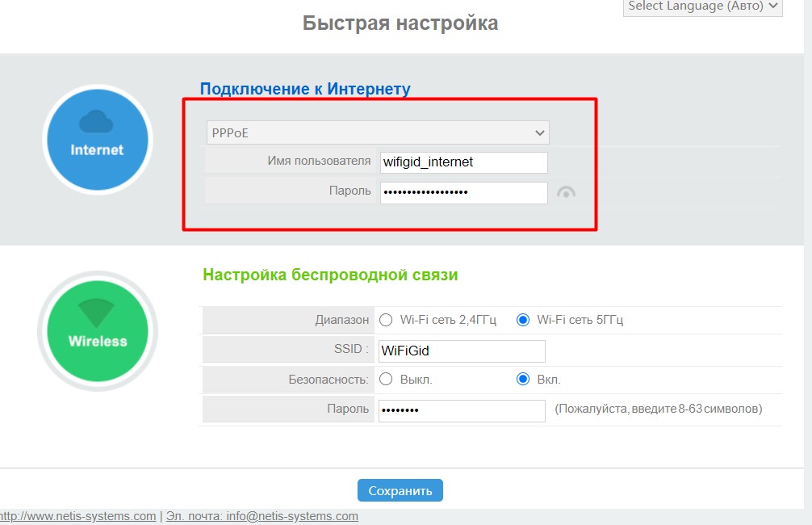Click the info@netis-systems.com email link
The height and width of the screenshot is (525, 812).
(294, 514)
